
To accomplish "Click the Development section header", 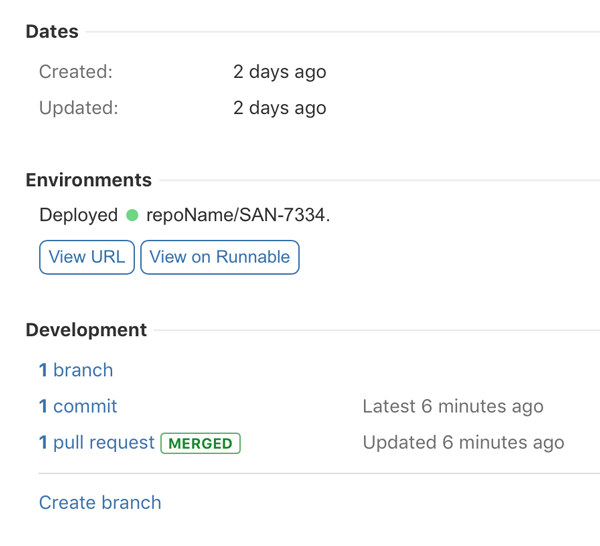I will 86,330.
